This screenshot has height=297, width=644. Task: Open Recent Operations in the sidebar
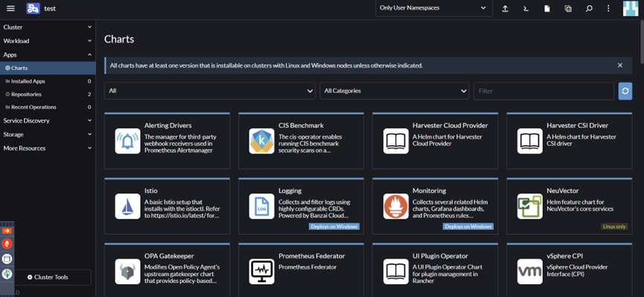click(x=48, y=107)
